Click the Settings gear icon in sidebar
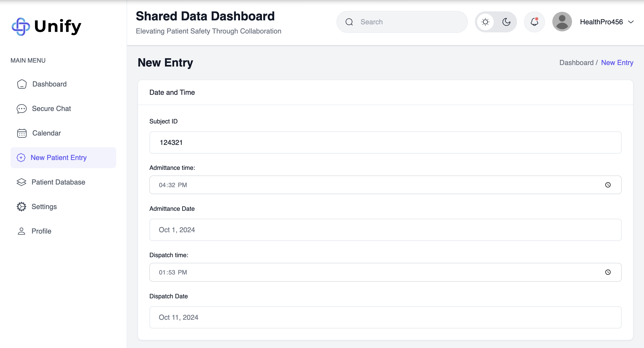This screenshot has height=348, width=644. 21,207
